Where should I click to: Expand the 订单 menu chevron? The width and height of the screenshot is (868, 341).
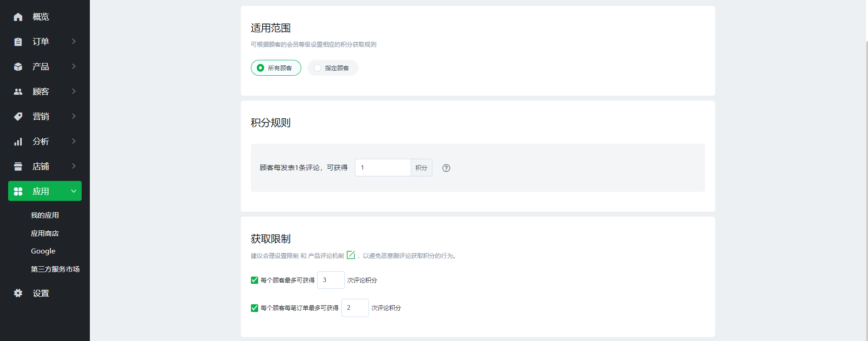pos(74,41)
